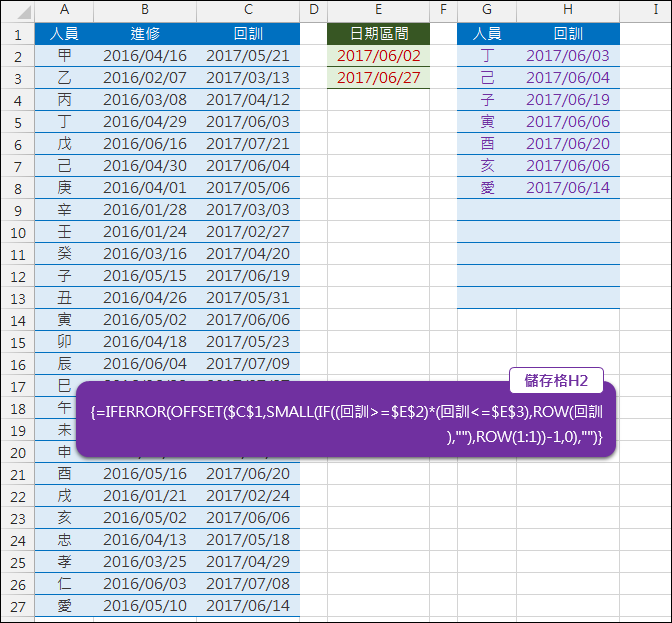The height and width of the screenshot is (623, 672).
Task: Select row 1 header
Action: point(18,34)
